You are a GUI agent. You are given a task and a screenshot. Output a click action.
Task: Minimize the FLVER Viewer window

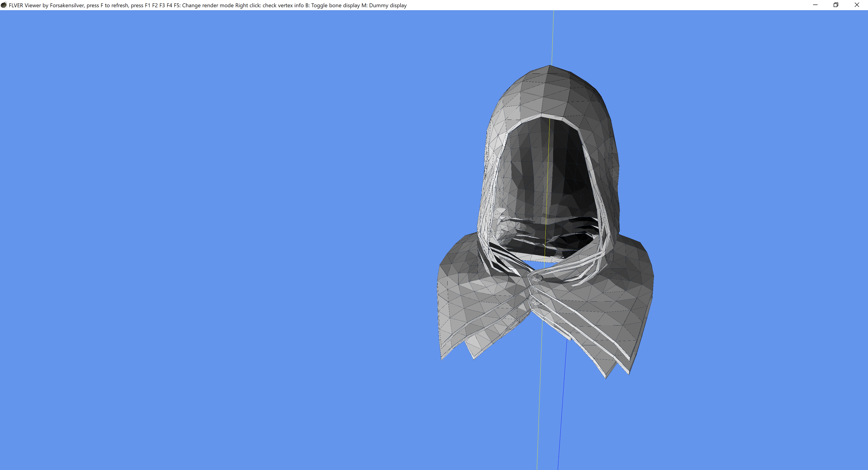pyautogui.click(x=815, y=5)
